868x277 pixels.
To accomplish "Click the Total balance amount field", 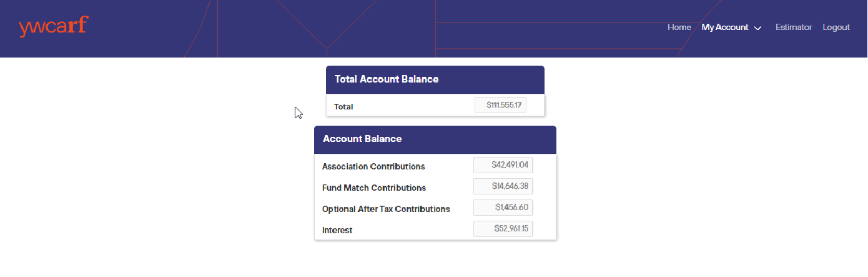I will tap(500, 106).
